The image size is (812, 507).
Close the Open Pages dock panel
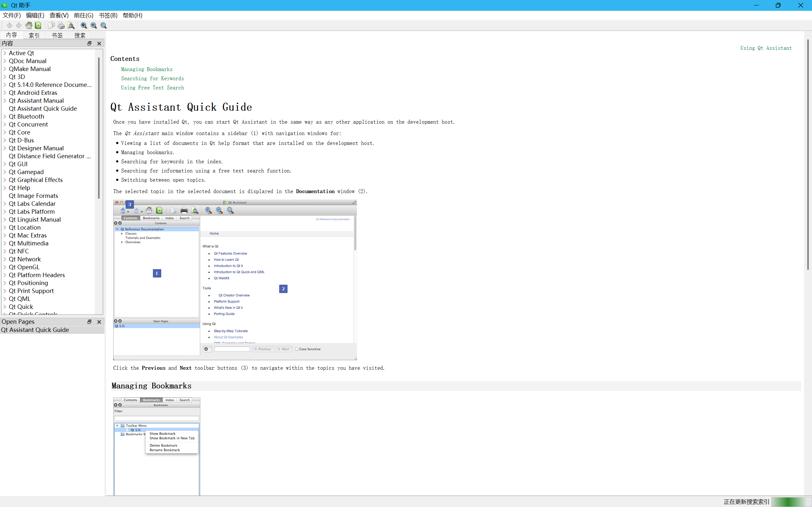click(x=99, y=322)
